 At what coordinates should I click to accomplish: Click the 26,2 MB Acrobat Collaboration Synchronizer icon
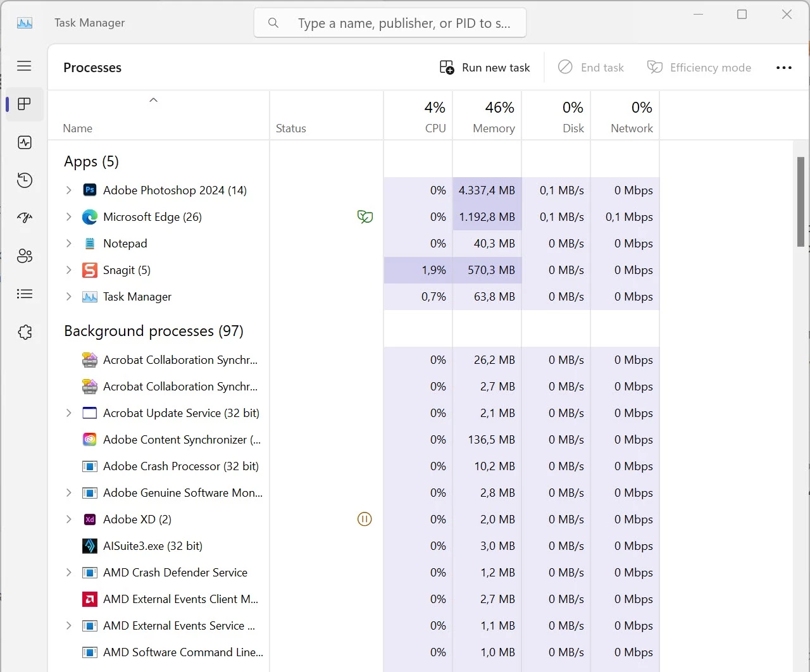(x=90, y=359)
